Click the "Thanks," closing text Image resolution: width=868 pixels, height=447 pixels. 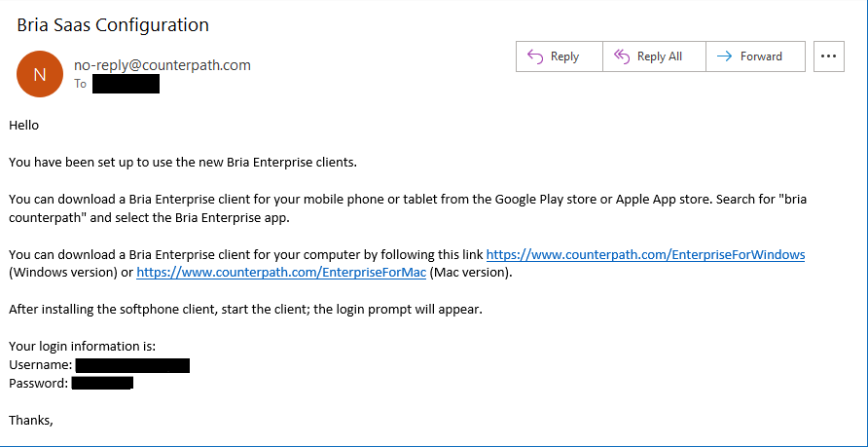tap(31, 421)
